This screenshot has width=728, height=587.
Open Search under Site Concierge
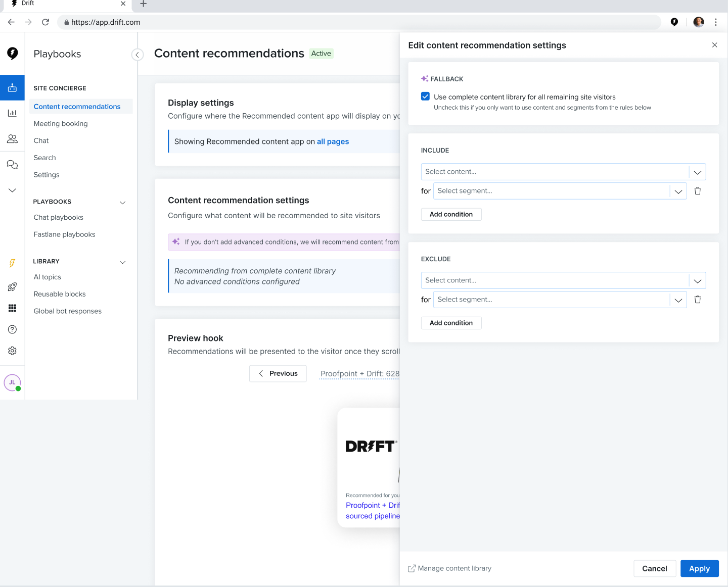click(44, 158)
